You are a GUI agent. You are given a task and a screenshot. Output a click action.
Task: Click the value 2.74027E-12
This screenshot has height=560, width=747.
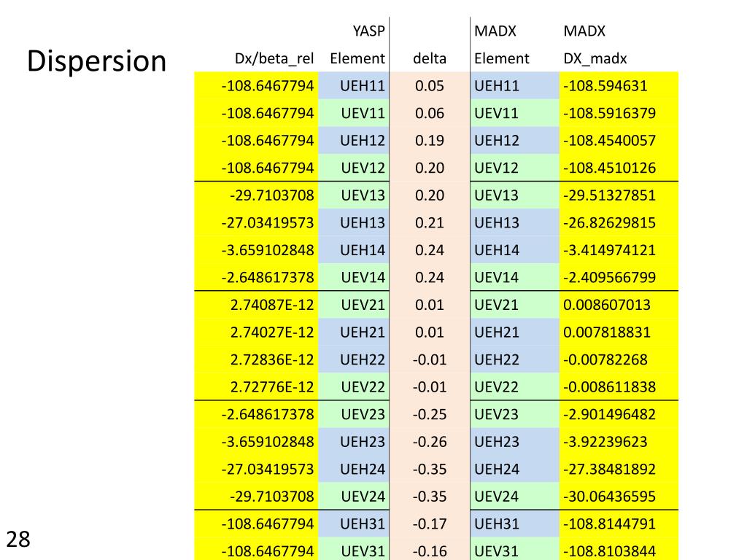tap(272, 332)
